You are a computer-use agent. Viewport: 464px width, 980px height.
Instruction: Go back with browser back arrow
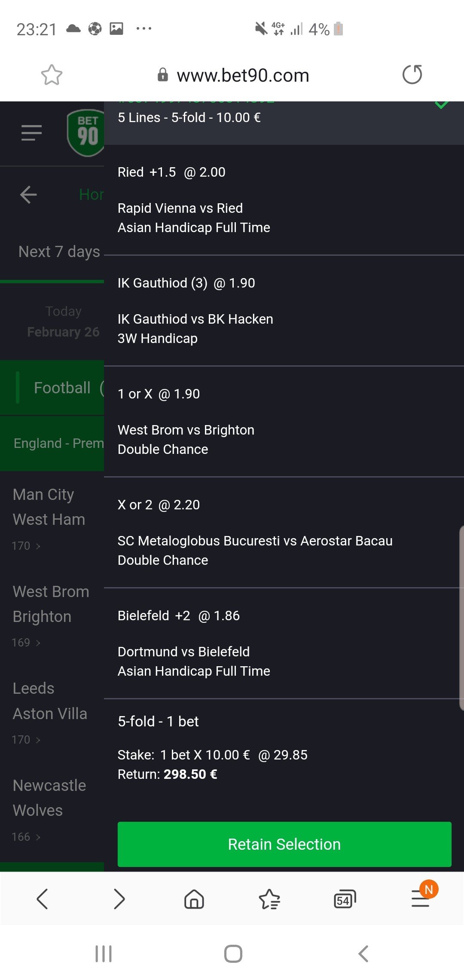pos(42,899)
